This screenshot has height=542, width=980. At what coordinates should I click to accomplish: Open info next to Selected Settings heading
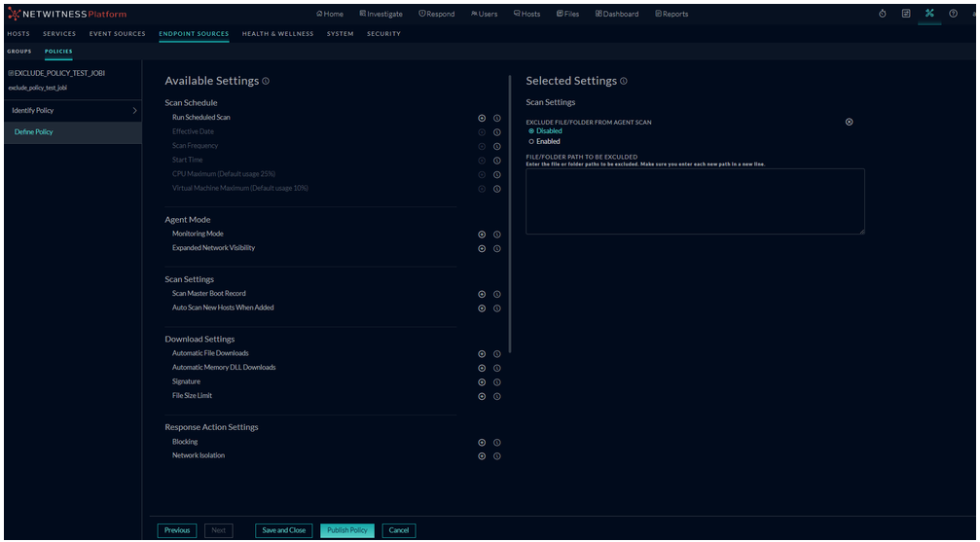click(x=624, y=82)
